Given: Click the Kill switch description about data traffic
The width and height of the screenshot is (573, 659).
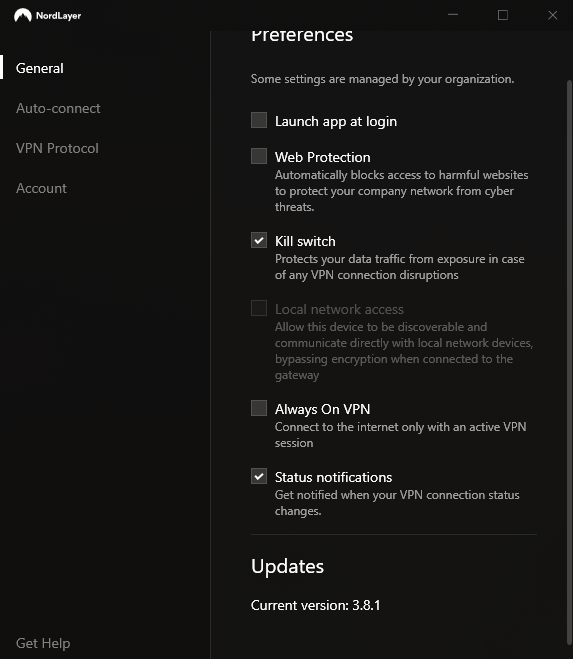Looking at the screenshot, I should point(399,267).
